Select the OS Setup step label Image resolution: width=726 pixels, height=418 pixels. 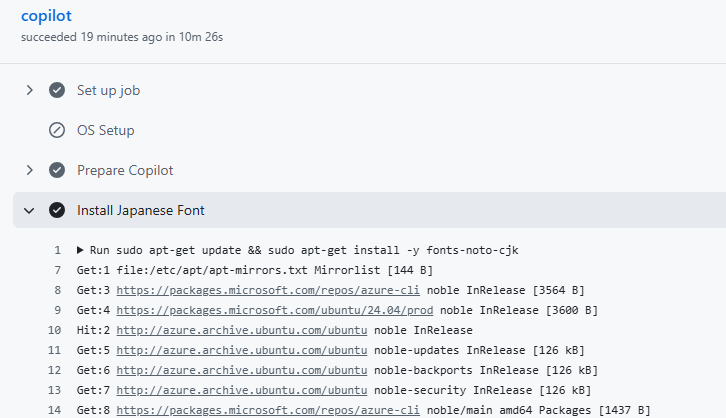(x=106, y=130)
